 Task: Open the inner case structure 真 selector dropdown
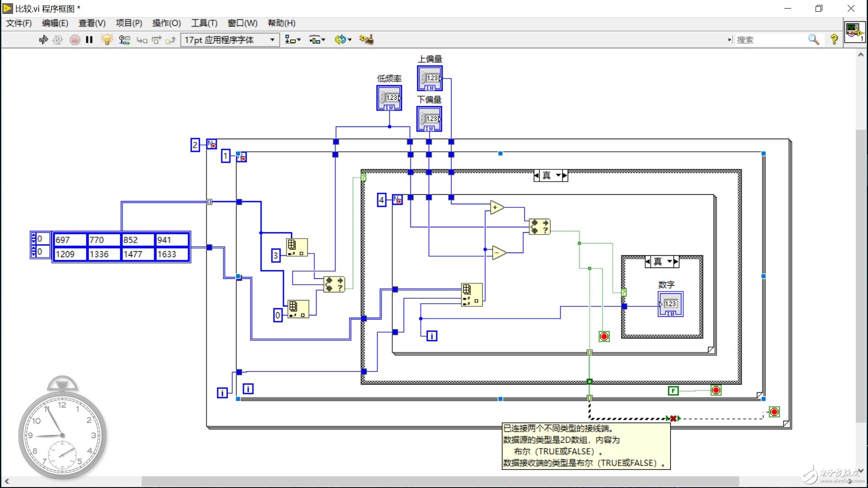point(670,262)
